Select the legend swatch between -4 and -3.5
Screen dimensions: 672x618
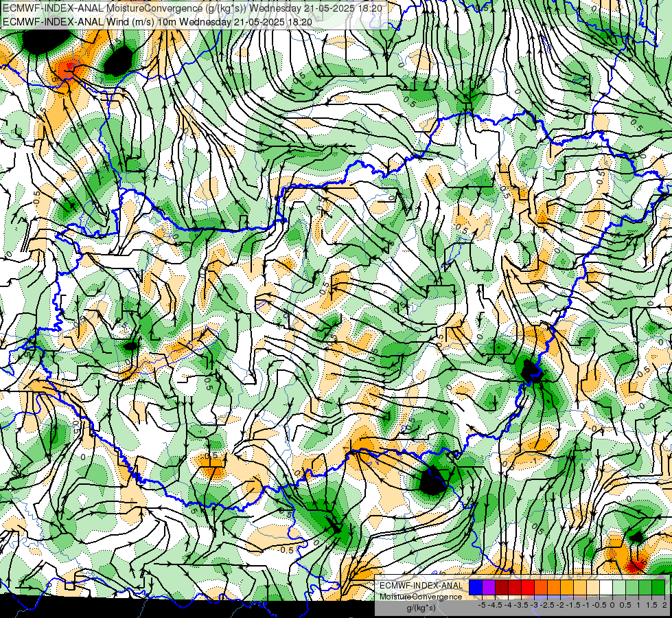(515, 588)
